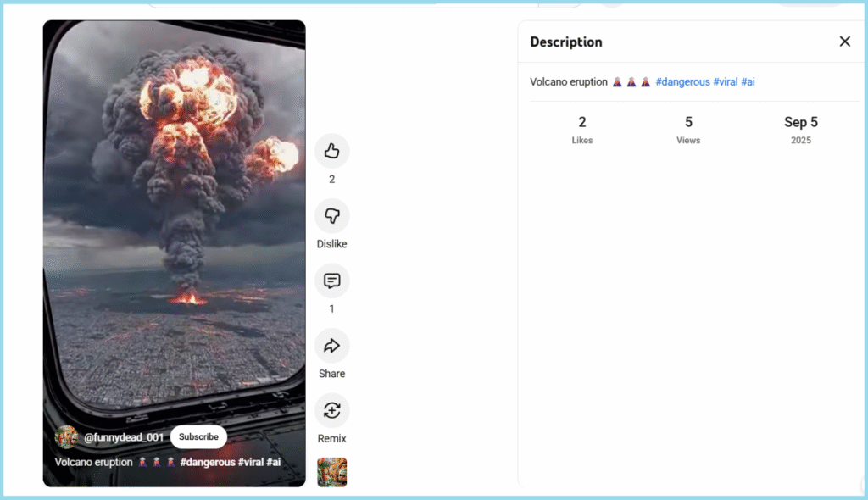Click the Dislike thumbs-down button
The width and height of the screenshot is (868, 500).
point(331,216)
